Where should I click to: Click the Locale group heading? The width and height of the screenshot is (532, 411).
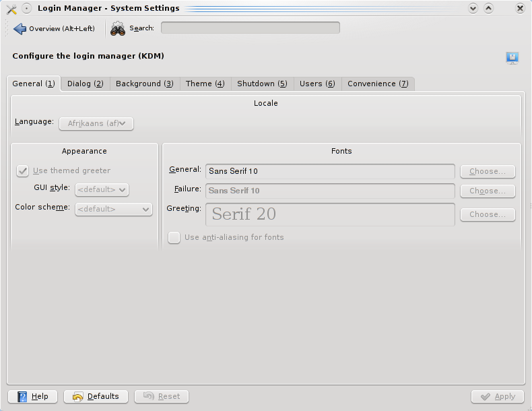(265, 103)
